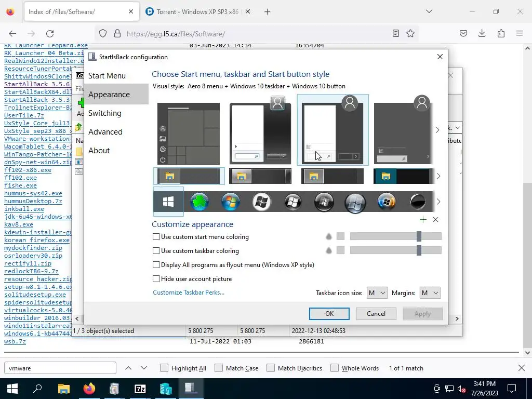The height and width of the screenshot is (399, 532).
Task: Choose the green clover Start button orb
Action: [199, 202]
